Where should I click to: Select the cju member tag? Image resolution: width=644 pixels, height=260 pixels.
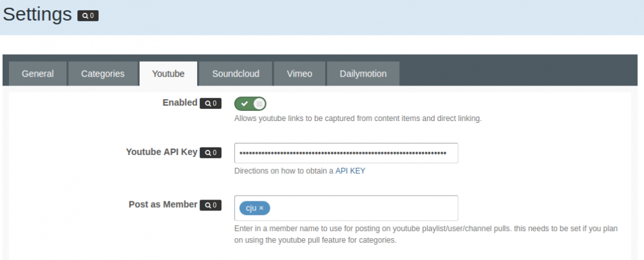click(x=251, y=209)
